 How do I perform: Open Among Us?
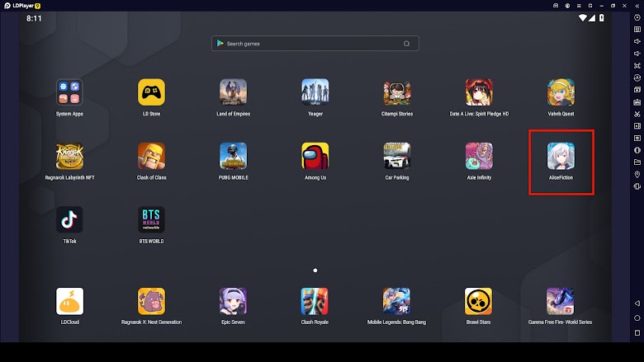tap(315, 156)
